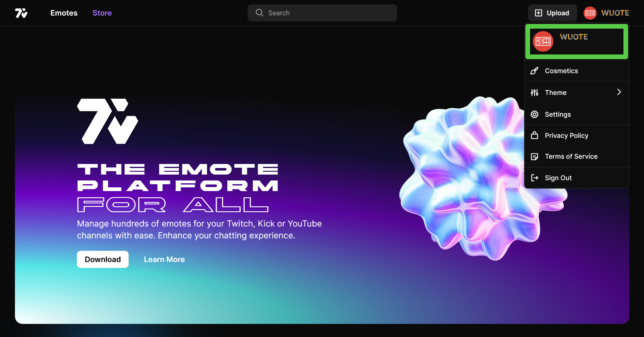This screenshot has height=337, width=644.
Task: Expand the Theme submenu chevron
Action: 619,92
